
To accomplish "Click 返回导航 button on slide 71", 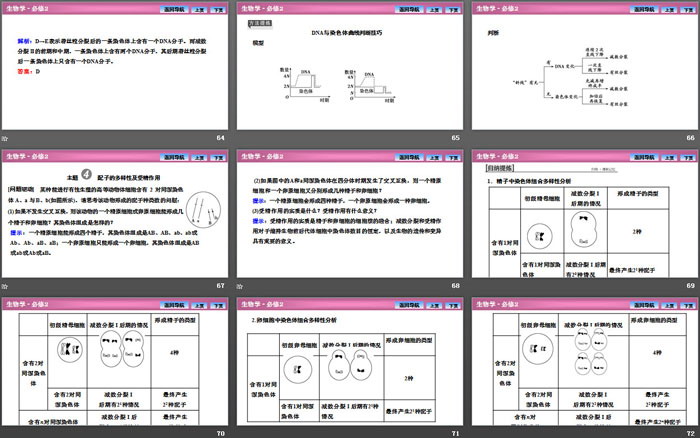I will coord(409,305).
